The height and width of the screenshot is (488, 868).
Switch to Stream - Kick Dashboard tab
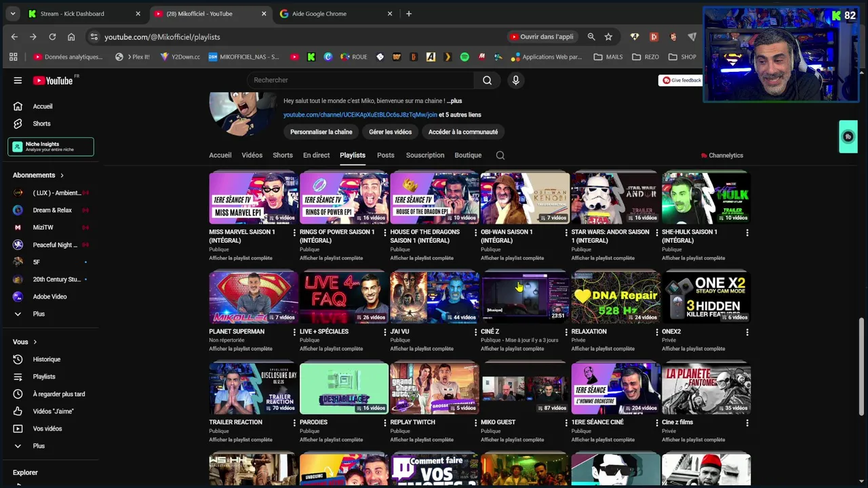tap(85, 14)
